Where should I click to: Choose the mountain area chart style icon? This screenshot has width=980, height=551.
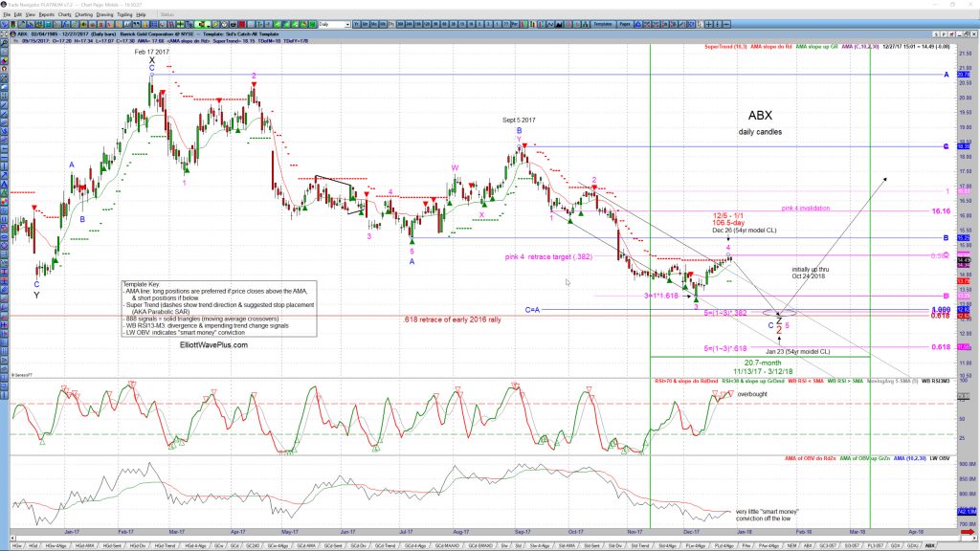click(x=559, y=24)
